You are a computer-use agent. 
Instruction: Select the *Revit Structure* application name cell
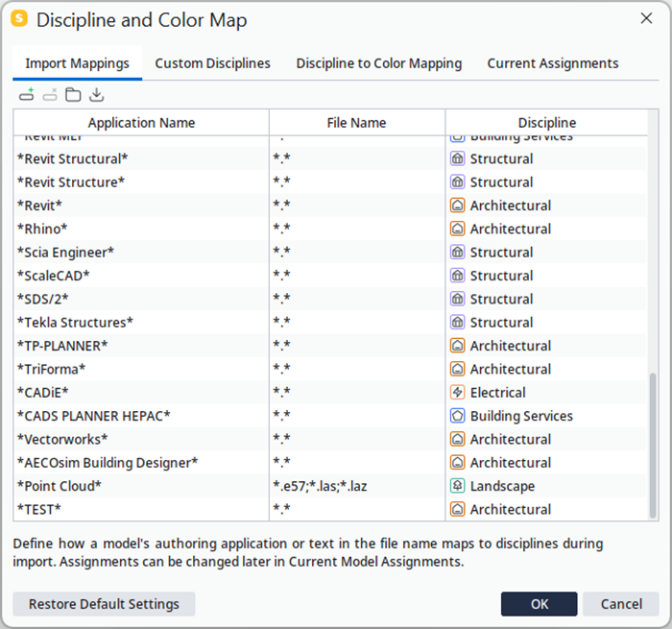(141, 182)
